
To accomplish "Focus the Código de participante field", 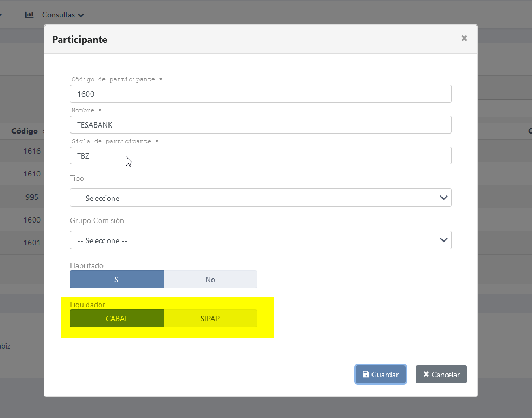I will coord(260,94).
